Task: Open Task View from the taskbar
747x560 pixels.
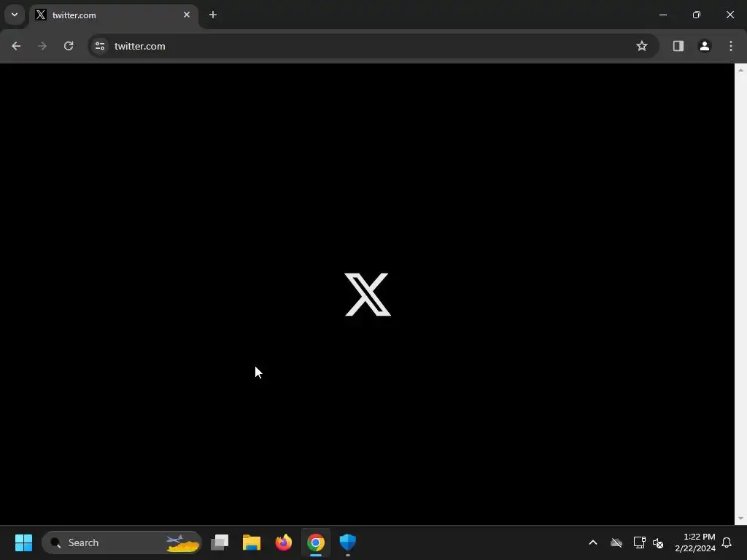Action: tap(220, 542)
